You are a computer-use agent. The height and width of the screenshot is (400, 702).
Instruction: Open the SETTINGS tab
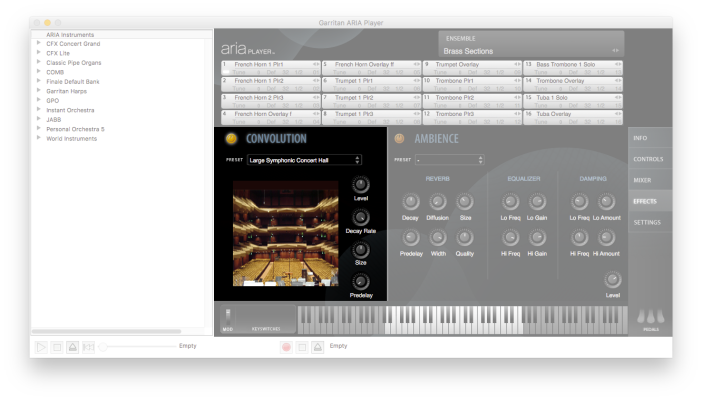click(x=650, y=222)
